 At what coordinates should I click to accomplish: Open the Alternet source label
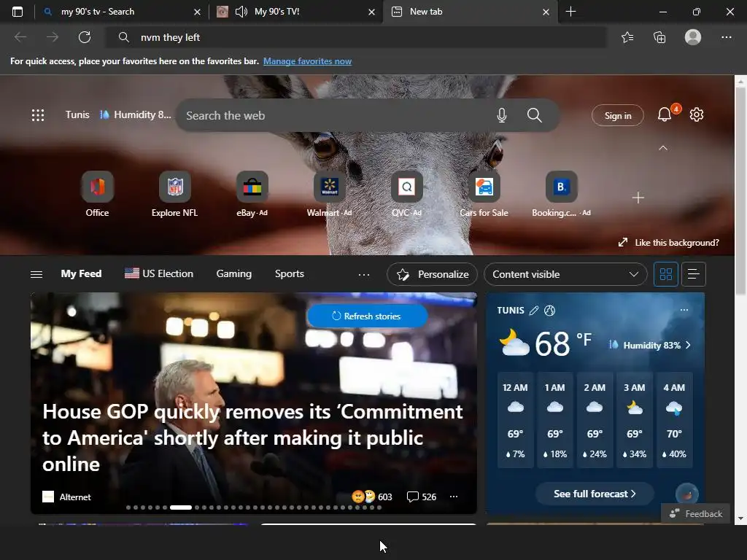click(x=66, y=497)
